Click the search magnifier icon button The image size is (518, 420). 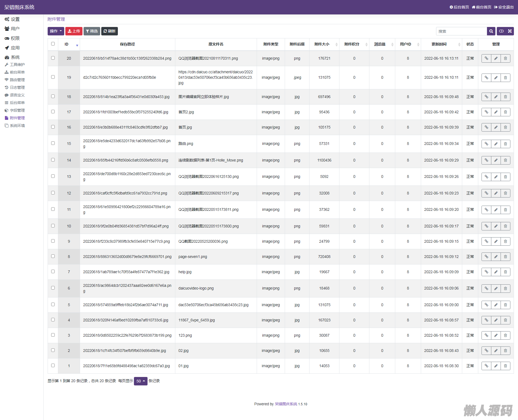point(491,31)
